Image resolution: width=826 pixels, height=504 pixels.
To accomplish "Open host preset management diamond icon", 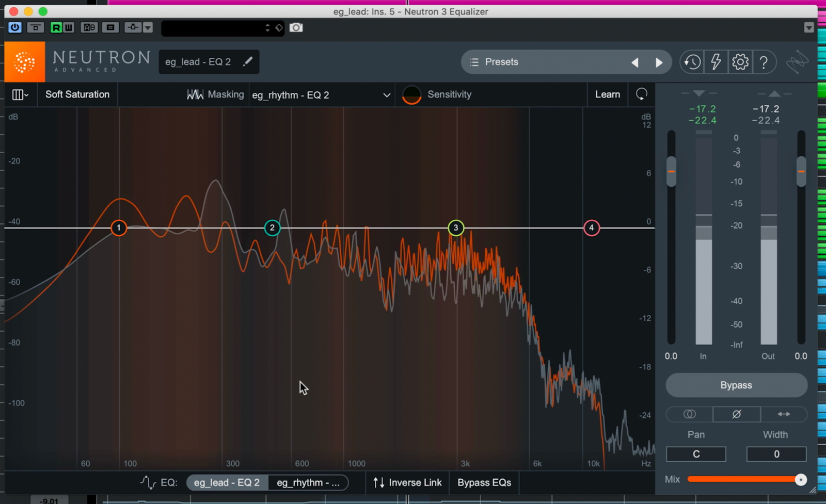I will (x=279, y=28).
